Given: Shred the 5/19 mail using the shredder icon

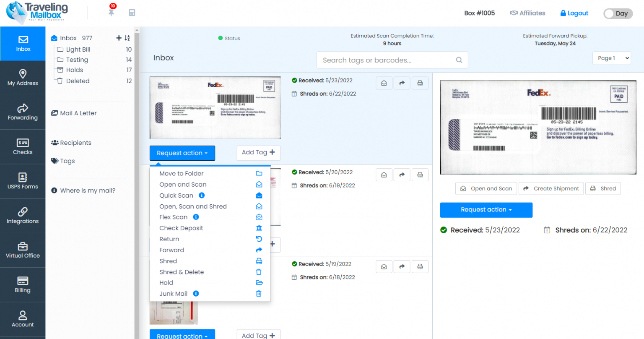Looking at the screenshot, I should pos(420,266).
